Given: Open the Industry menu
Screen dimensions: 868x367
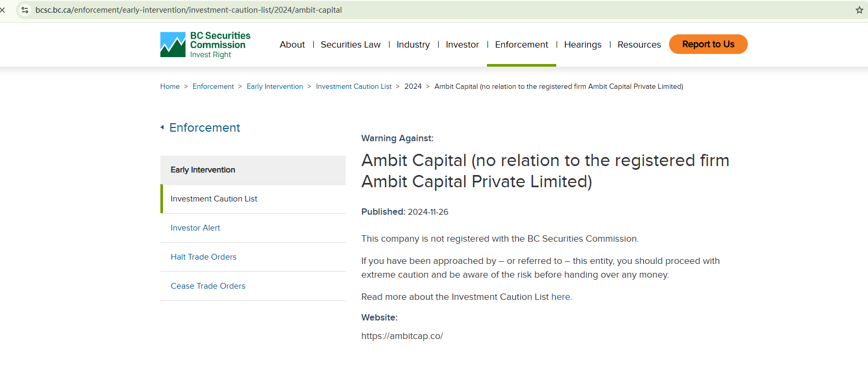Looking at the screenshot, I should (413, 44).
